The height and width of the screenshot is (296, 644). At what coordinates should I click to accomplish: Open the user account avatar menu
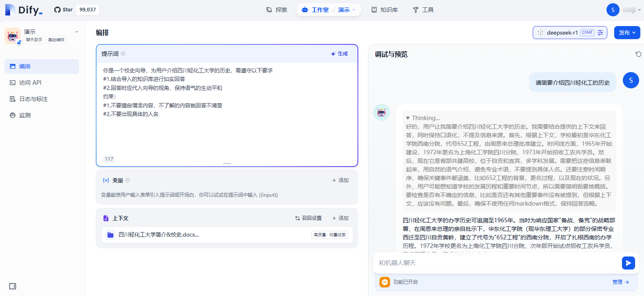pos(613,10)
